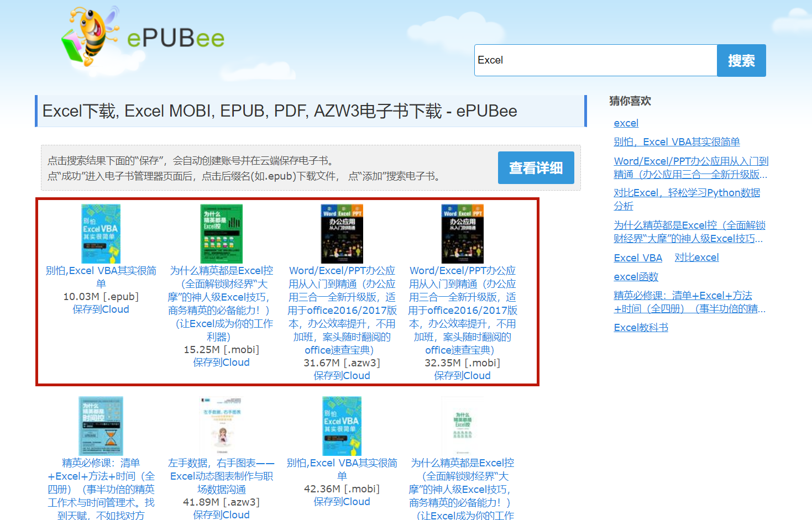Save the 42.36M mobi book to Cloud

[x=342, y=502]
